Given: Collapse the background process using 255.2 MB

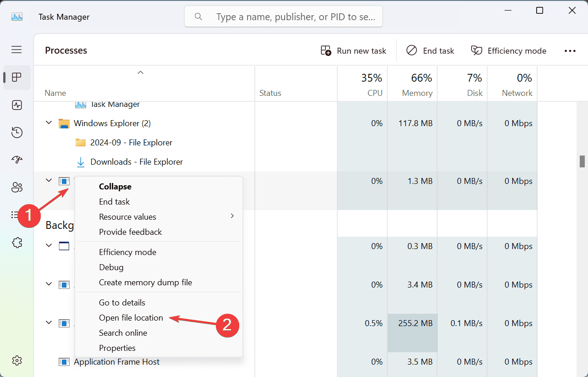Looking at the screenshot, I should [x=49, y=323].
